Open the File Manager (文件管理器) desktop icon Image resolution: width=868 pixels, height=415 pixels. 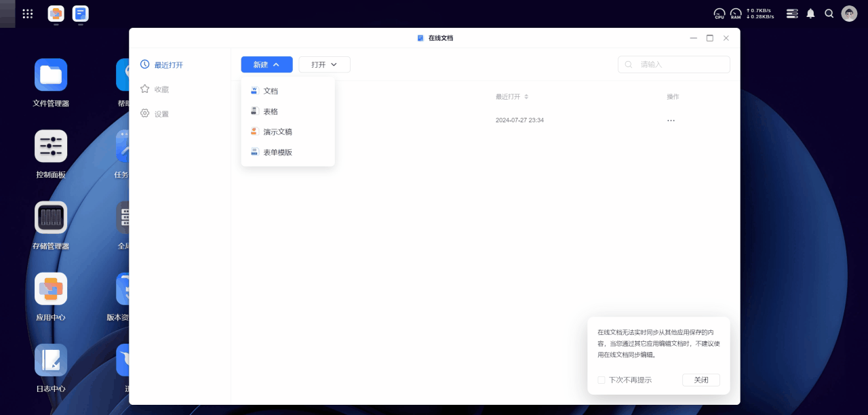pyautogui.click(x=51, y=75)
